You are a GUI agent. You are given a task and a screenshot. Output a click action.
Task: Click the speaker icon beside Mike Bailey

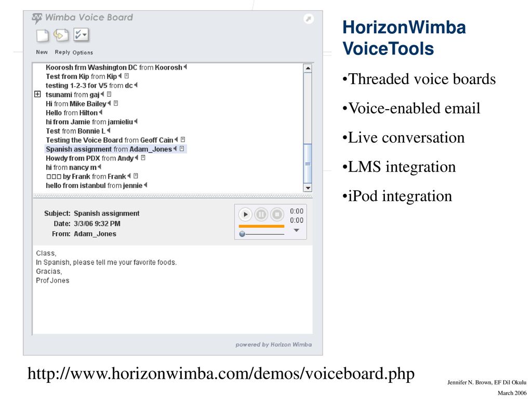(x=109, y=103)
